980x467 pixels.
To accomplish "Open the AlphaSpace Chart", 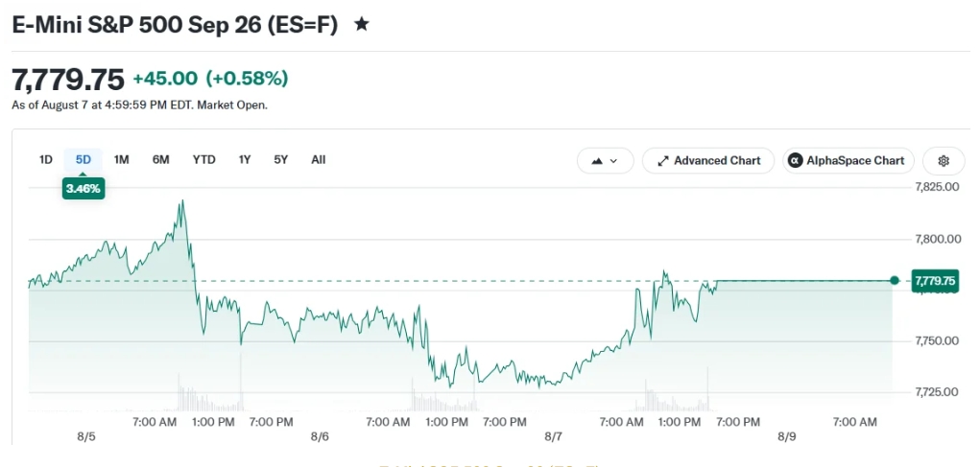I will [x=849, y=160].
